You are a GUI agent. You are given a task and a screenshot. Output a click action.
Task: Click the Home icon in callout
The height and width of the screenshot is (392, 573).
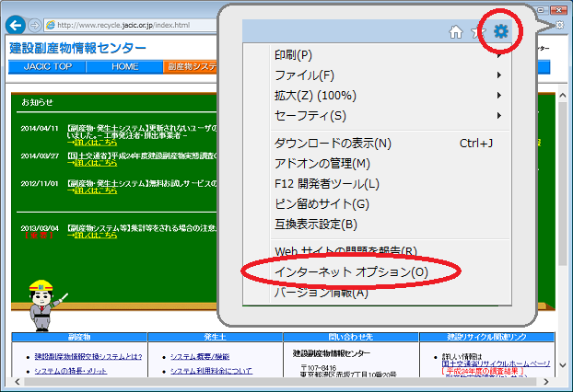456,32
